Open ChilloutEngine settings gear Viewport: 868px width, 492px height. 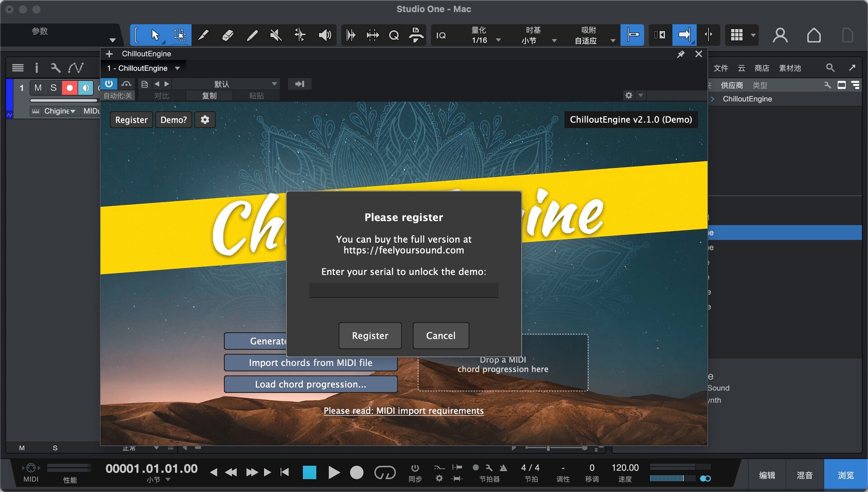[205, 120]
